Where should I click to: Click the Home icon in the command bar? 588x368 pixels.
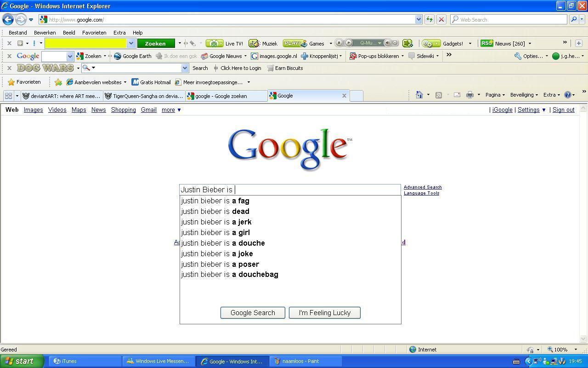coord(419,95)
